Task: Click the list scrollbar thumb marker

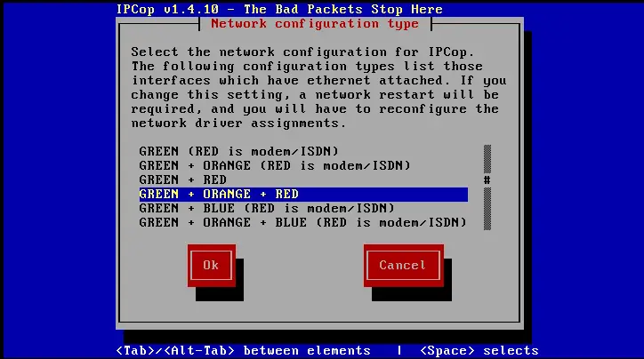Action: tap(487, 180)
